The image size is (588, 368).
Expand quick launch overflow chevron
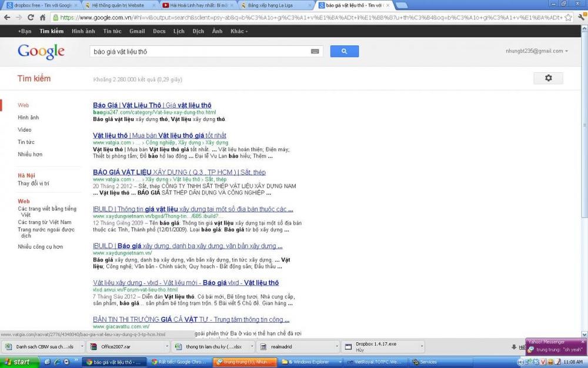coord(75,360)
